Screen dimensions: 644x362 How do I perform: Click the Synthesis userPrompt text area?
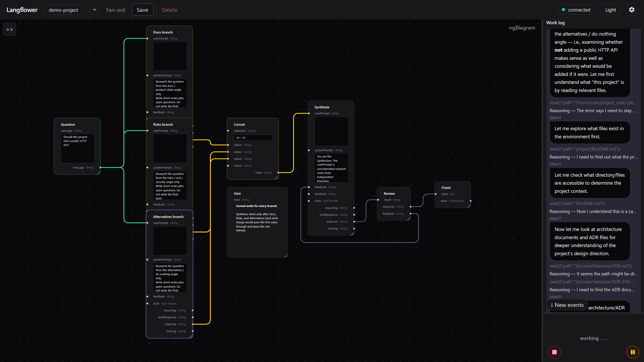coord(331,131)
